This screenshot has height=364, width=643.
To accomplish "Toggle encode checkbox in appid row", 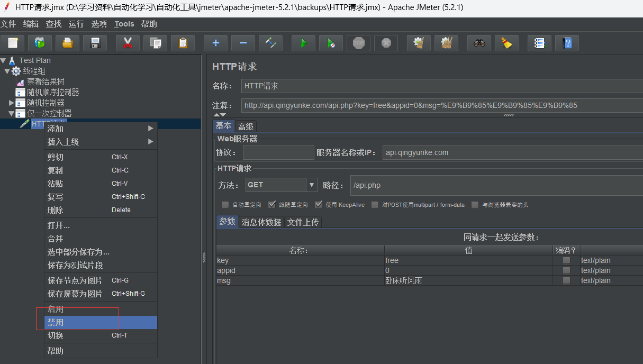I will point(566,270).
